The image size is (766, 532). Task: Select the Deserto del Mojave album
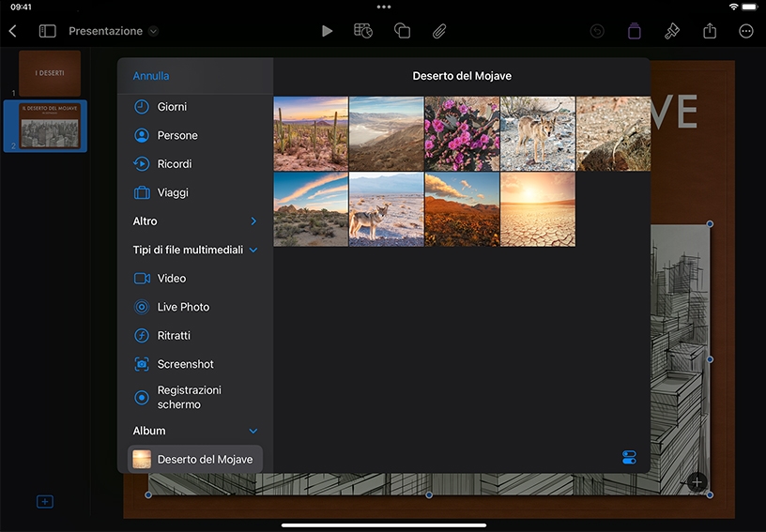195,459
